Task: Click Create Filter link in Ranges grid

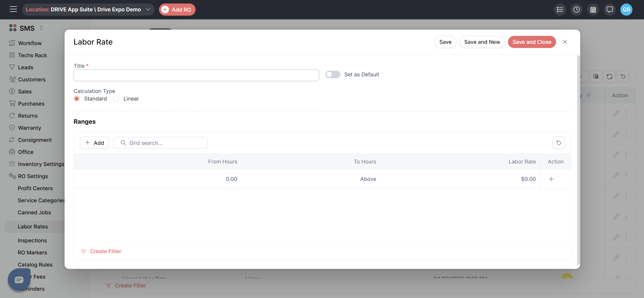Action: 105,251
